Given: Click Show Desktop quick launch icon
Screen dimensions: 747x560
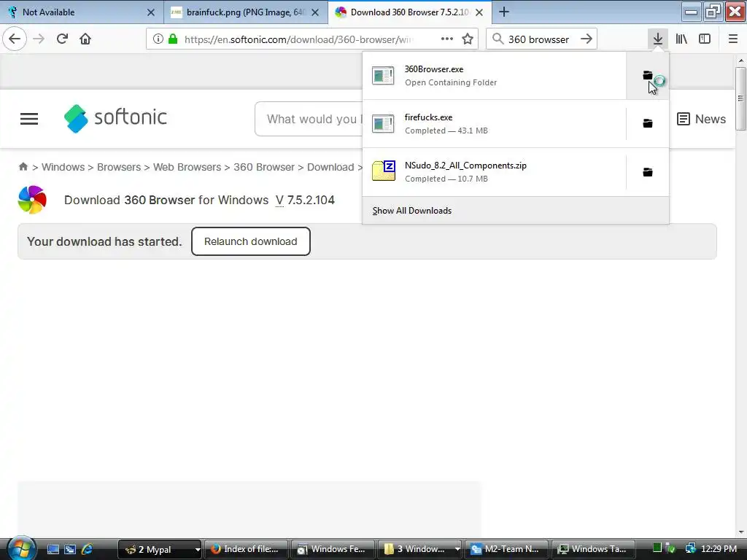Looking at the screenshot, I should pos(53,549).
